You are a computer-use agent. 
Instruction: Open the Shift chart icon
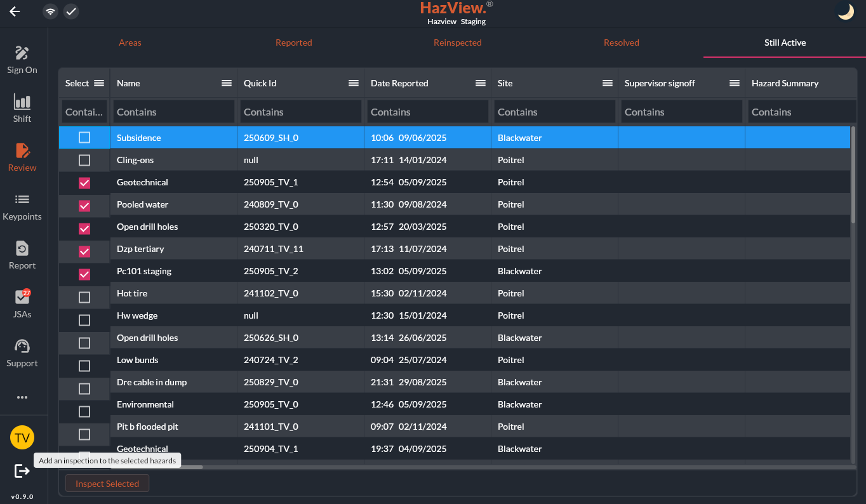(x=22, y=102)
